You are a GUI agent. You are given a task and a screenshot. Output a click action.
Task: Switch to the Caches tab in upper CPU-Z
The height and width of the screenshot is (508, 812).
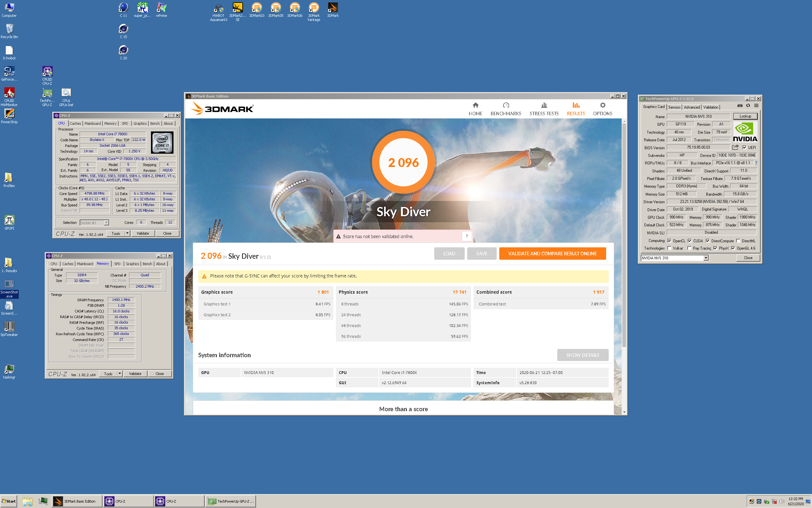(x=75, y=124)
